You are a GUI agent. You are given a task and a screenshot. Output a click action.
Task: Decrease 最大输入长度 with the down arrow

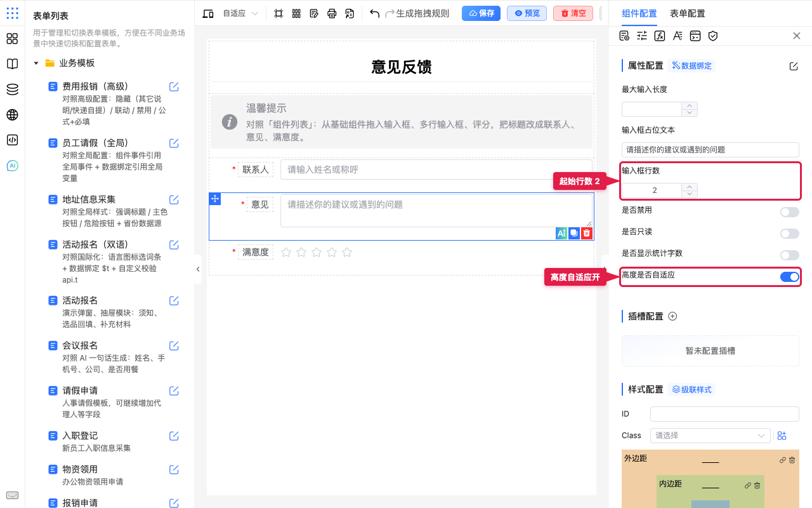click(x=690, y=113)
